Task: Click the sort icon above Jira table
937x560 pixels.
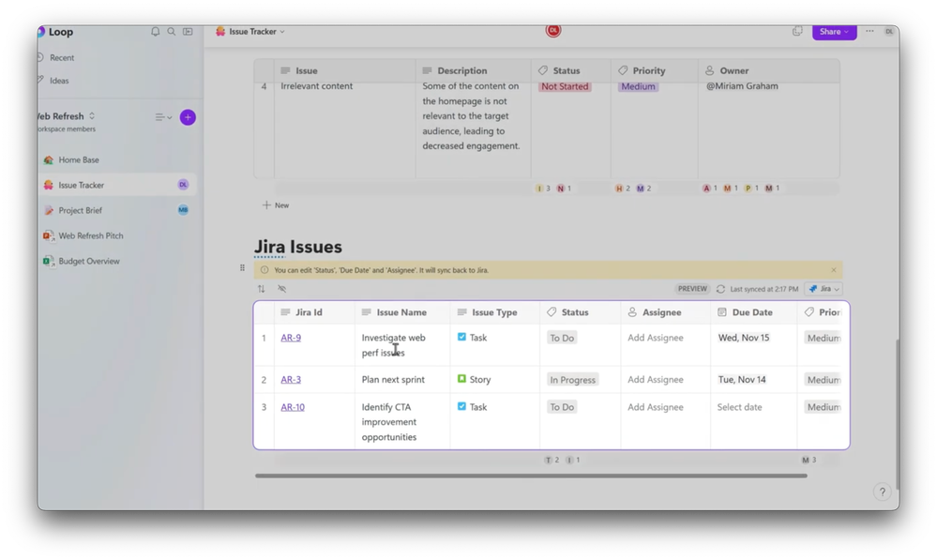Action: (x=261, y=289)
